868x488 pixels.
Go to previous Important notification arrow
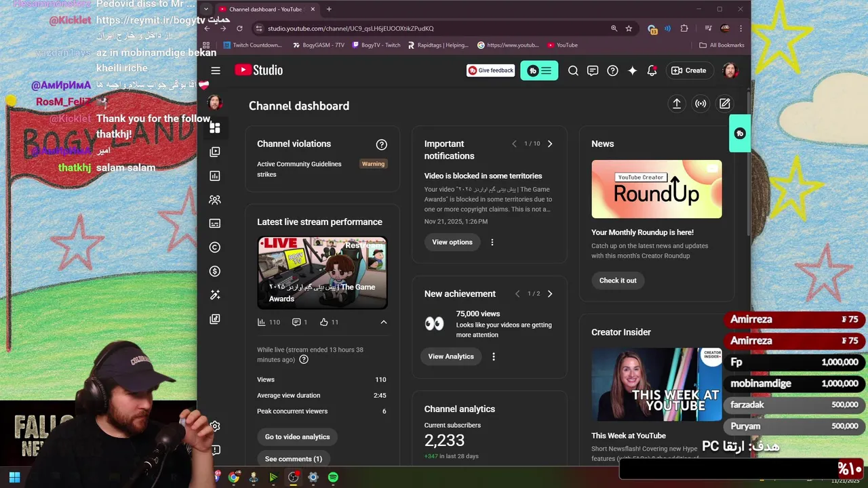(514, 144)
